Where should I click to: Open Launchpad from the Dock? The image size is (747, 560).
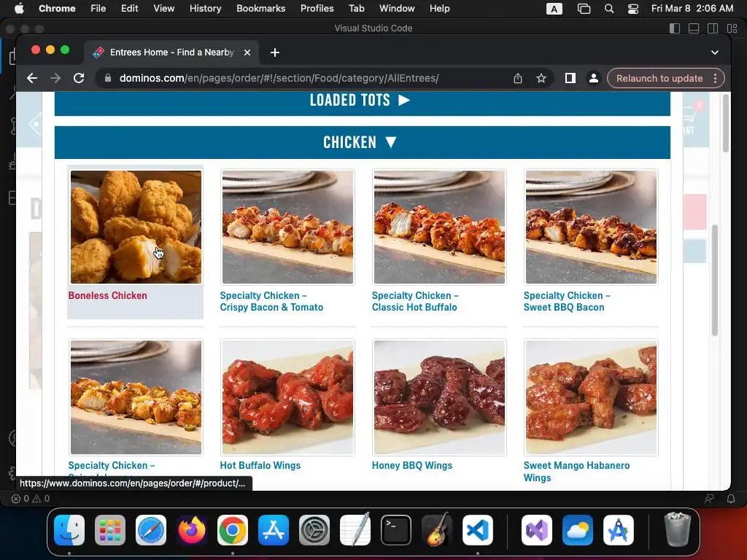(110, 530)
